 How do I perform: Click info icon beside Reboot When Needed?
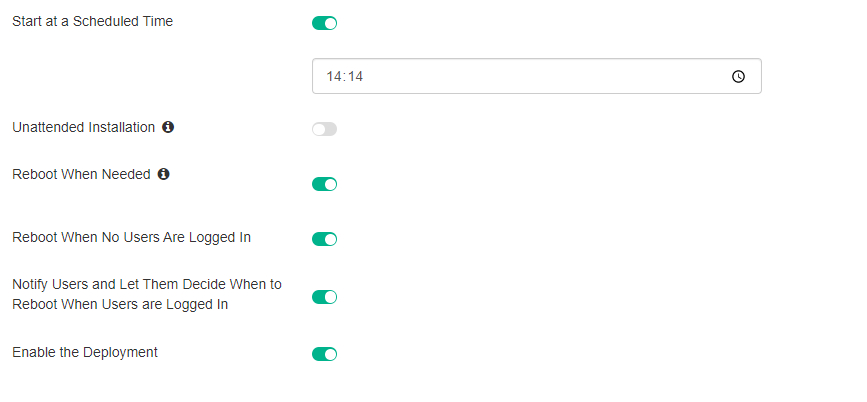(x=163, y=174)
